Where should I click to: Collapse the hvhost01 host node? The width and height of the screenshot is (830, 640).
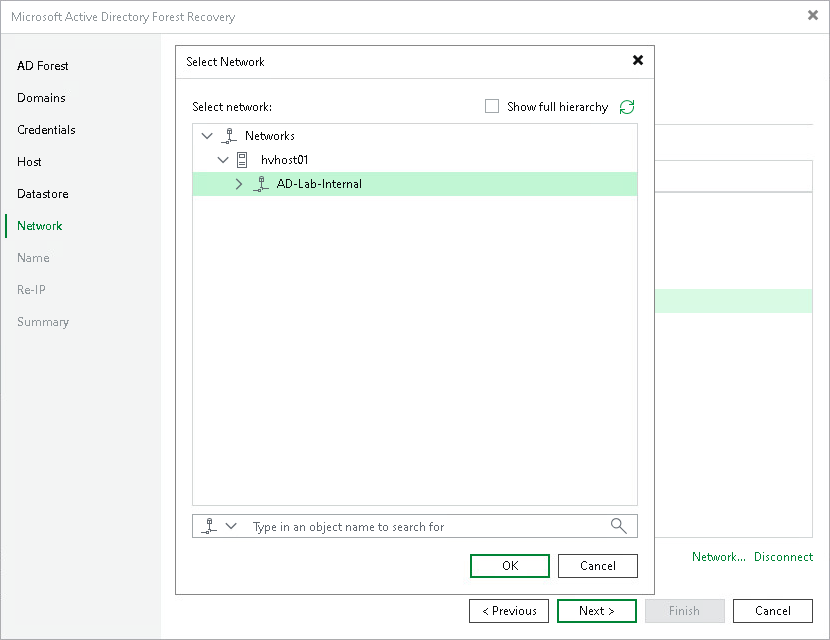click(x=223, y=160)
